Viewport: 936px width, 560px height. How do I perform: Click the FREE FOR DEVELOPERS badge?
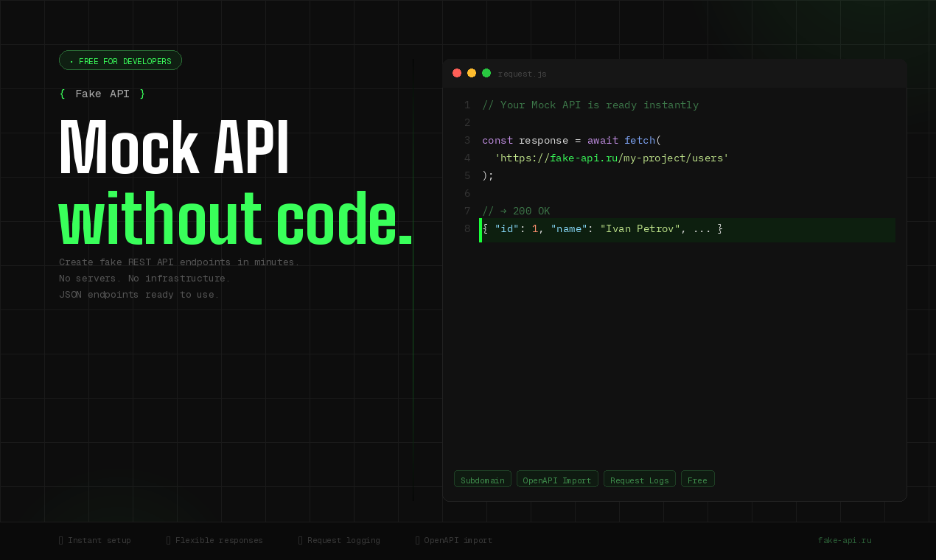point(120,61)
